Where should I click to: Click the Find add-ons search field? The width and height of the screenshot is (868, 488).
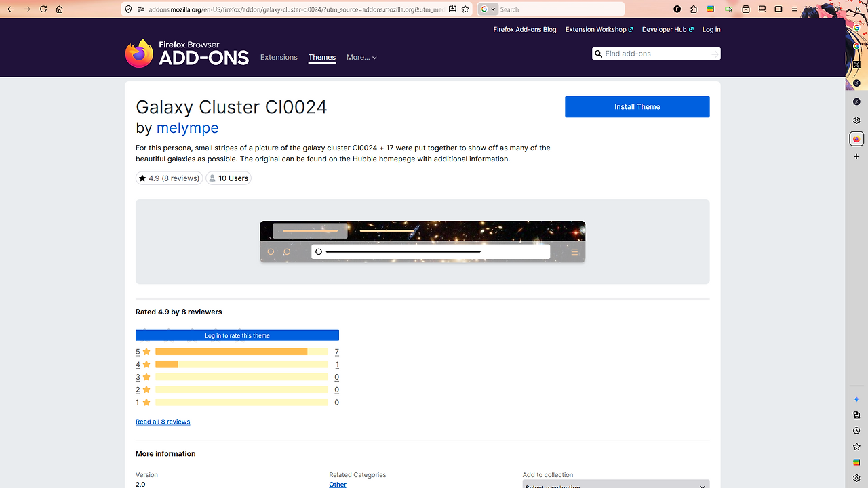coord(656,54)
